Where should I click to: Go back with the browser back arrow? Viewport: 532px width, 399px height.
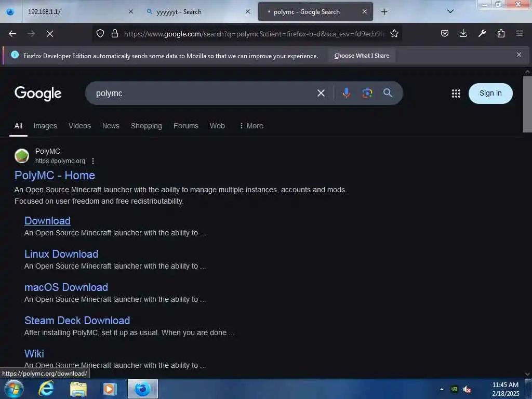click(x=12, y=34)
